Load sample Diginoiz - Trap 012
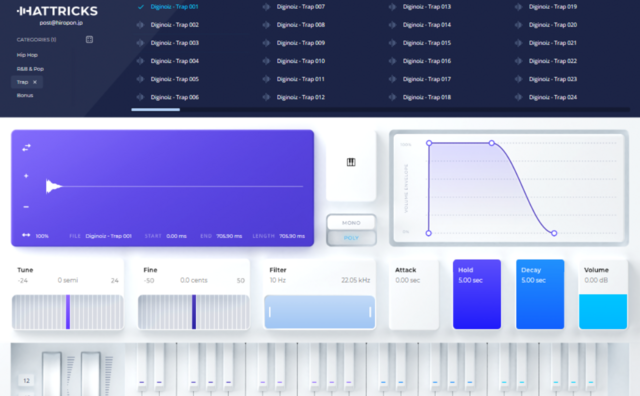Image resolution: width=640 pixels, height=396 pixels. [x=301, y=97]
